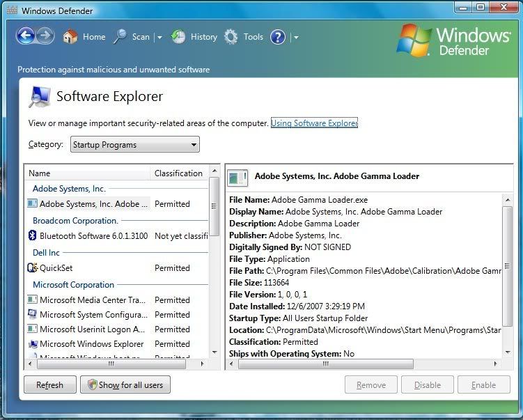This screenshot has height=420, width=523.
Task: Go to Home in the toolbar
Action: click(84, 37)
